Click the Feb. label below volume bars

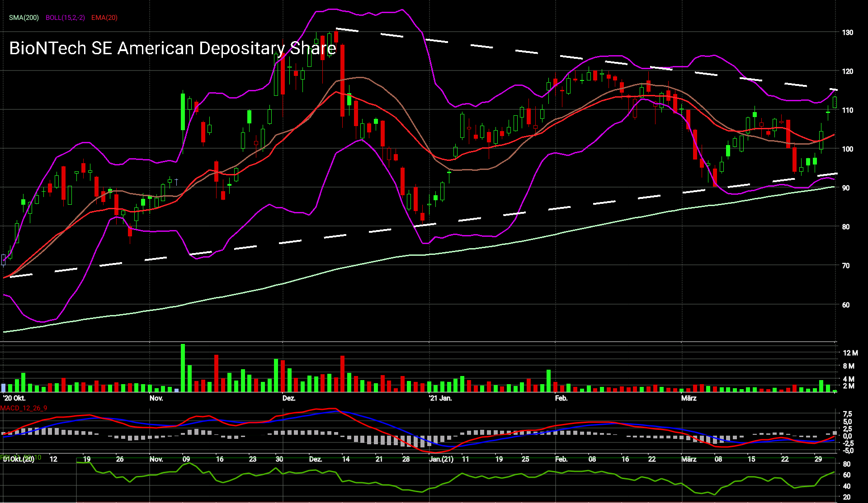point(561,398)
